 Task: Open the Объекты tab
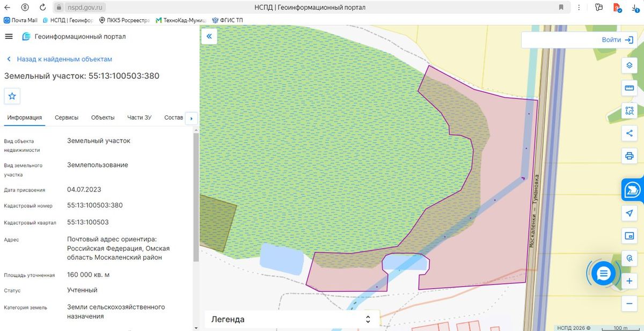(x=103, y=117)
